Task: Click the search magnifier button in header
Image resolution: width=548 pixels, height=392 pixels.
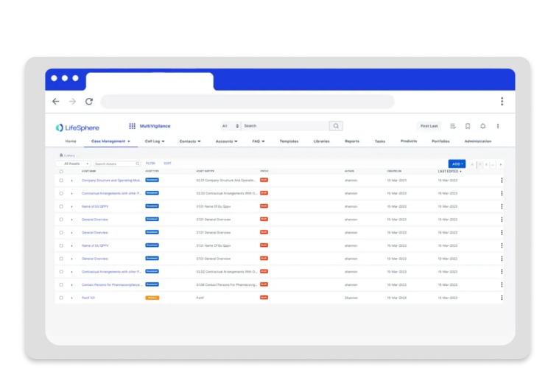Action: pos(336,126)
